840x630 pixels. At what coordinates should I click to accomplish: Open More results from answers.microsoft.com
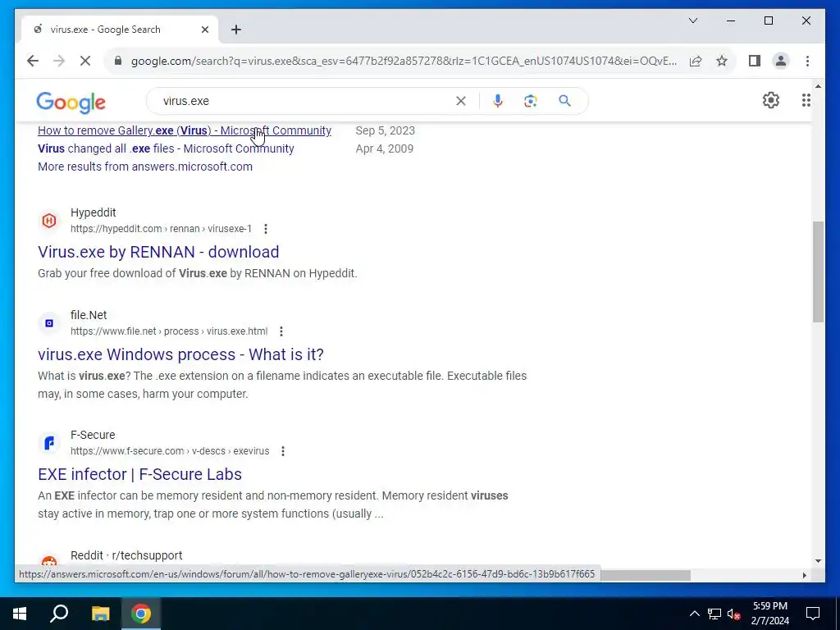pos(144,167)
